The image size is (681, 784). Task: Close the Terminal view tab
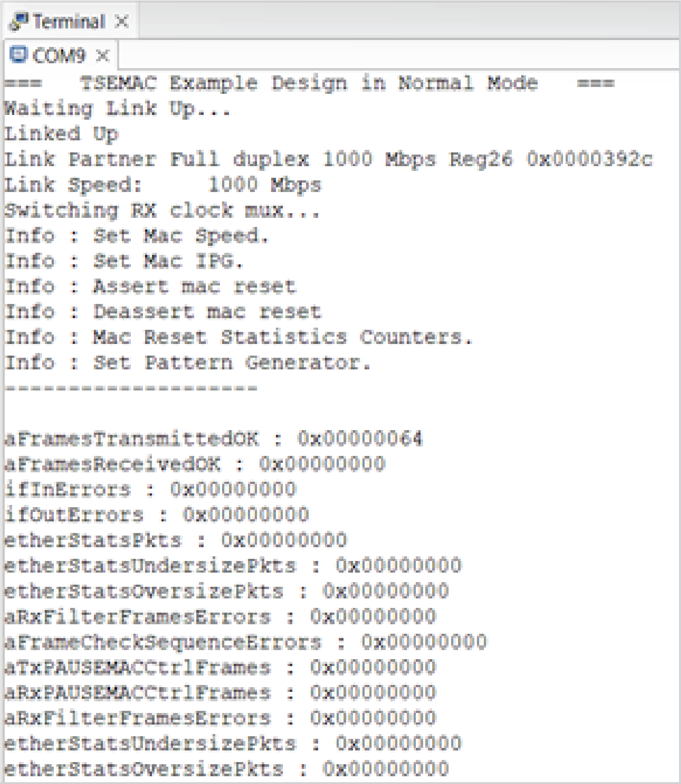(122, 21)
